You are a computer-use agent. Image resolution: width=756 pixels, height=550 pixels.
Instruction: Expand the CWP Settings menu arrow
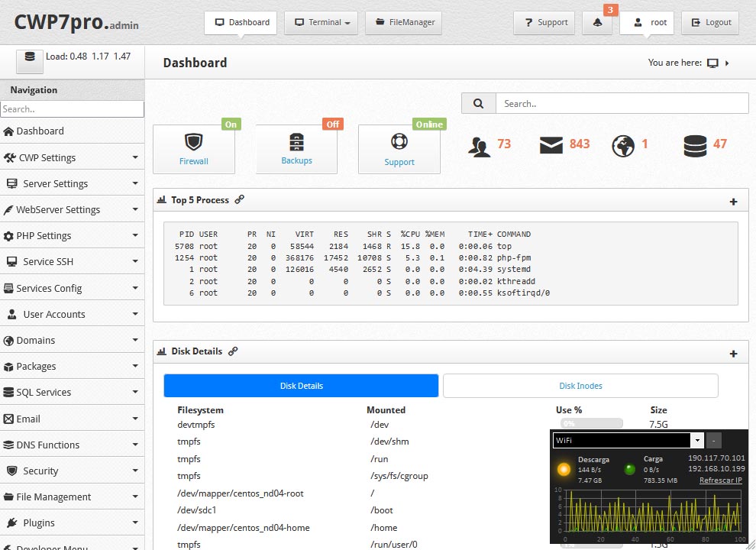point(135,157)
